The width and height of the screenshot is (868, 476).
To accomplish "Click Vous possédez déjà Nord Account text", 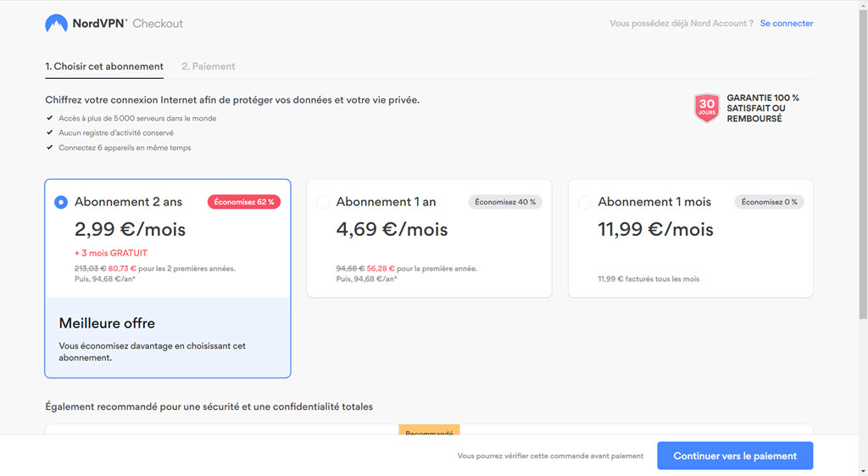I will coord(682,23).
